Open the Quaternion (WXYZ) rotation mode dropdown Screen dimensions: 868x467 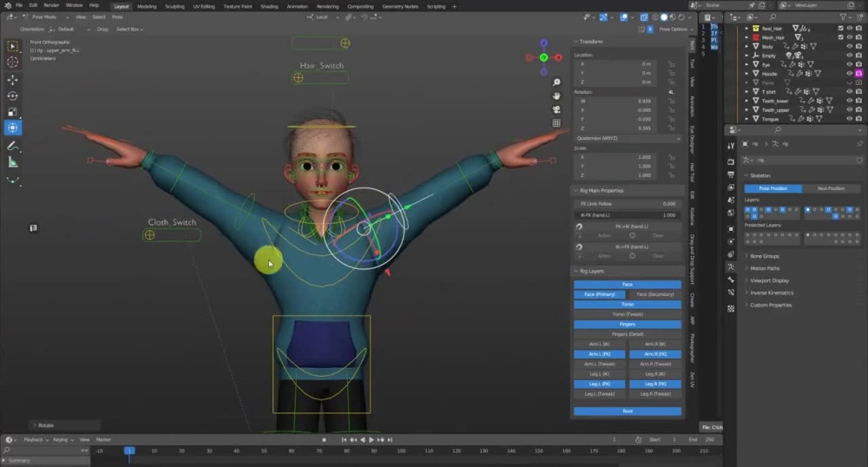coord(628,138)
